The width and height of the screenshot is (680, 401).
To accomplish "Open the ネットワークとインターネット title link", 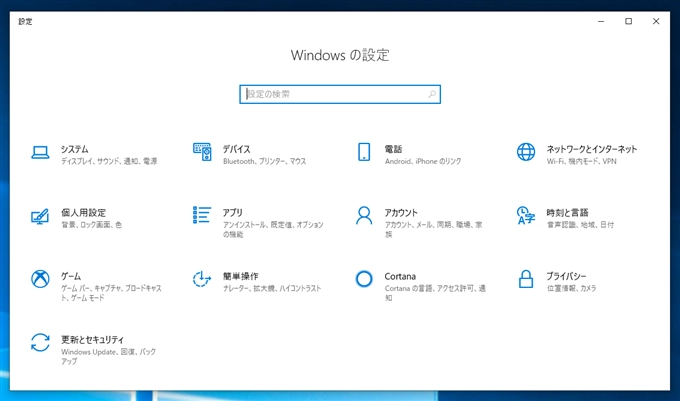I will [592, 149].
